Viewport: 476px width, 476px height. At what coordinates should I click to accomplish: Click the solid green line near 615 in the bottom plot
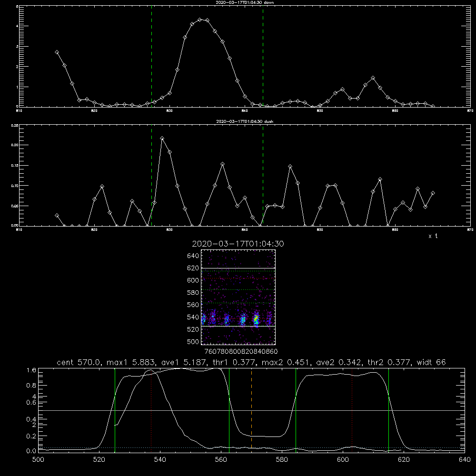pos(388,410)
